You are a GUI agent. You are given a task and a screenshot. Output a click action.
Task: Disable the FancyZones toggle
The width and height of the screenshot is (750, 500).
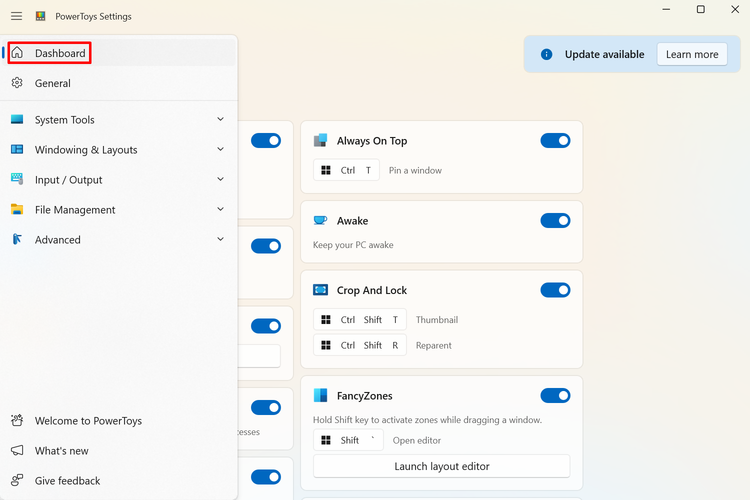[555, 395]
